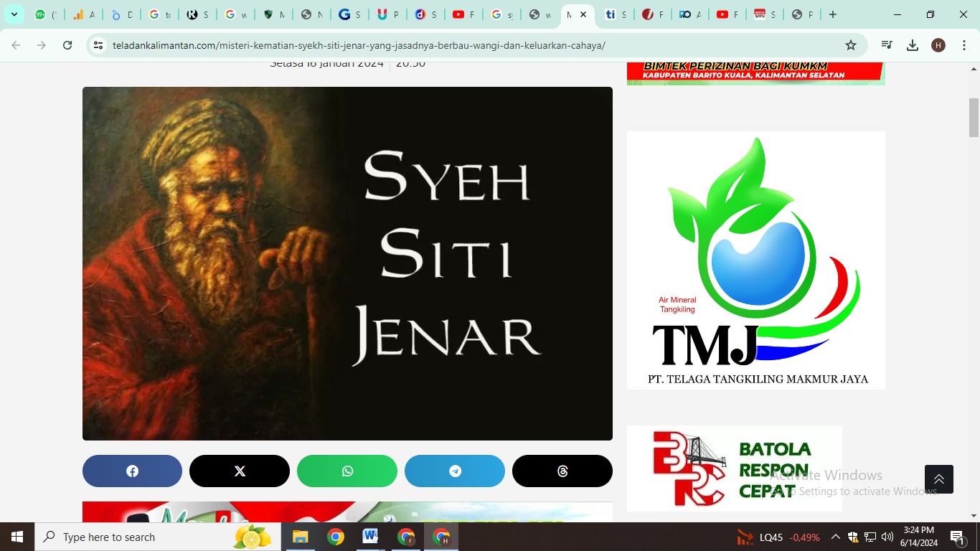The height and width of the screenshot is (551, 980).
Task: Open Chrome downloads icon
Action: point(913,45)
